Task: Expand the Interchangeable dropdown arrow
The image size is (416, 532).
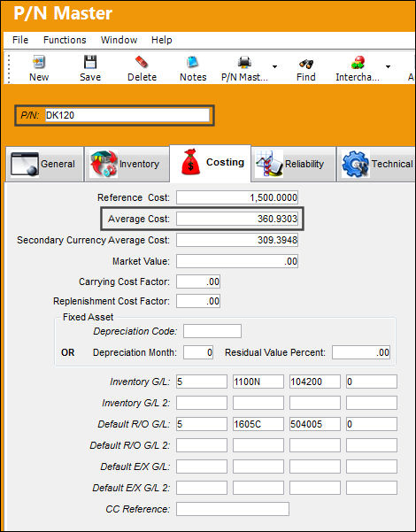Action: pyautogui.click(x=388, y=66)
